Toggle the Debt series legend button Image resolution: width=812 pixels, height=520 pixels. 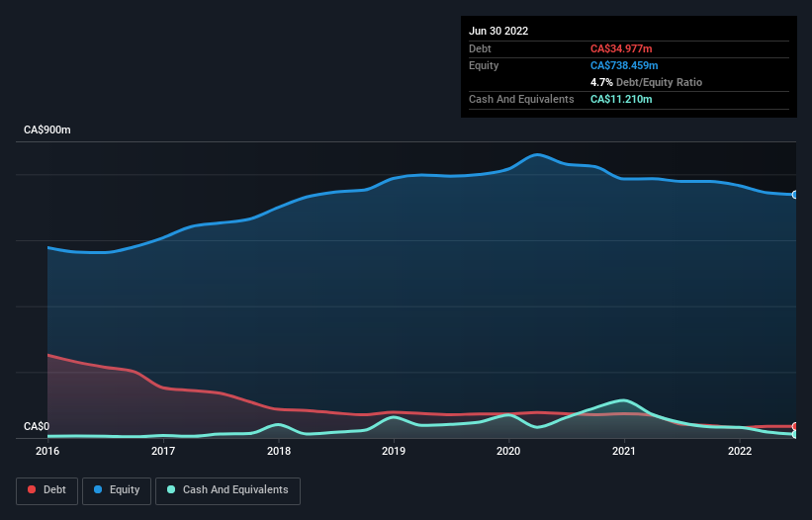pyautogui.click(x=47, y=490)
